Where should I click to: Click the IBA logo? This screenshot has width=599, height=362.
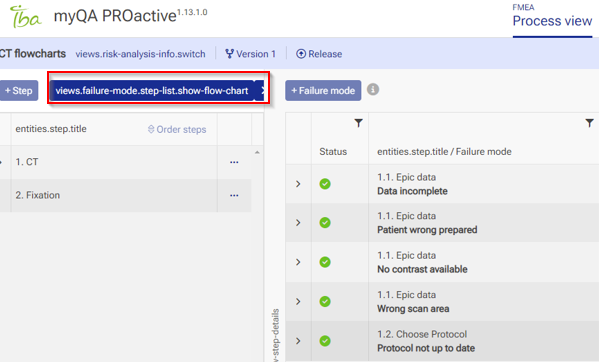[25, 16]
